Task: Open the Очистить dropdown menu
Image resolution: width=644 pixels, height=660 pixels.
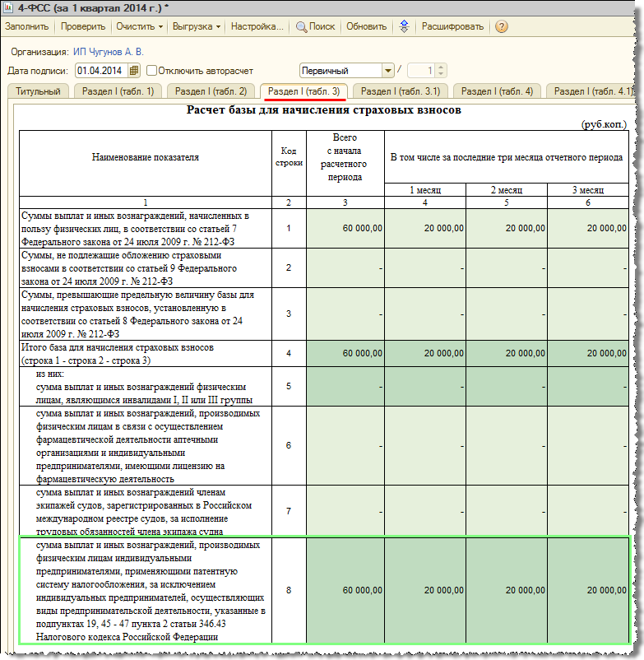Action: (x=138, y=26)
